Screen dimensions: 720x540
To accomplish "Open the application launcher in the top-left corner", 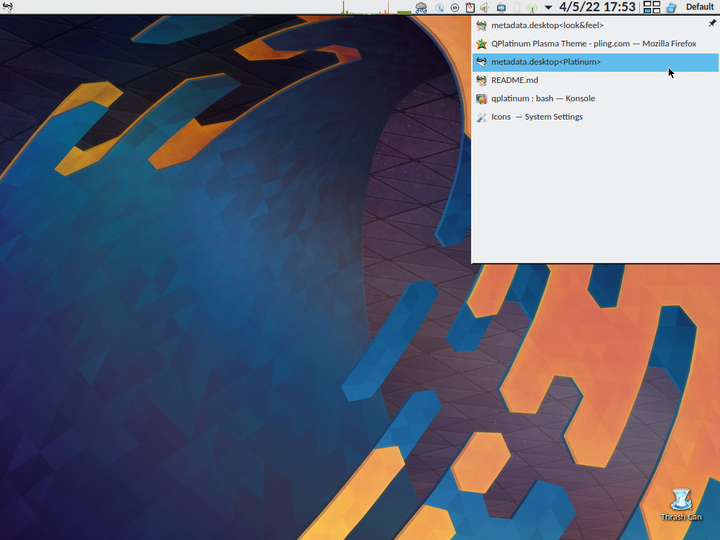I will point(7,7).
